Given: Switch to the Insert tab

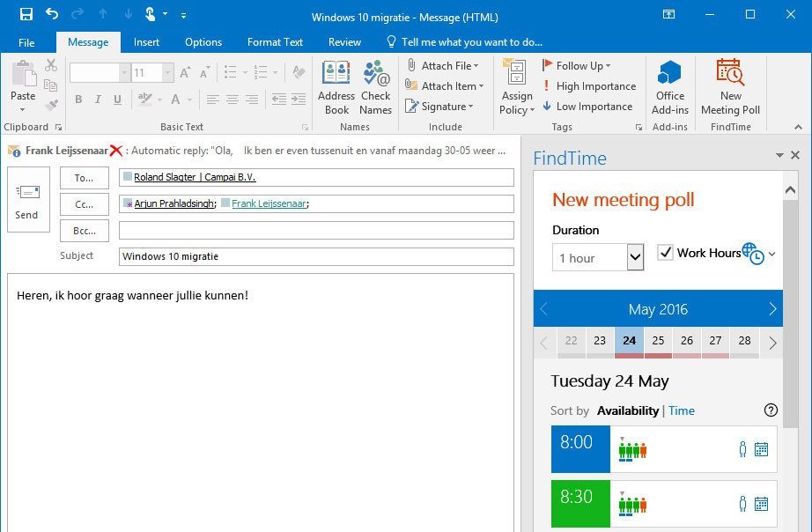Looking at the screenshot, I should 146,42.
